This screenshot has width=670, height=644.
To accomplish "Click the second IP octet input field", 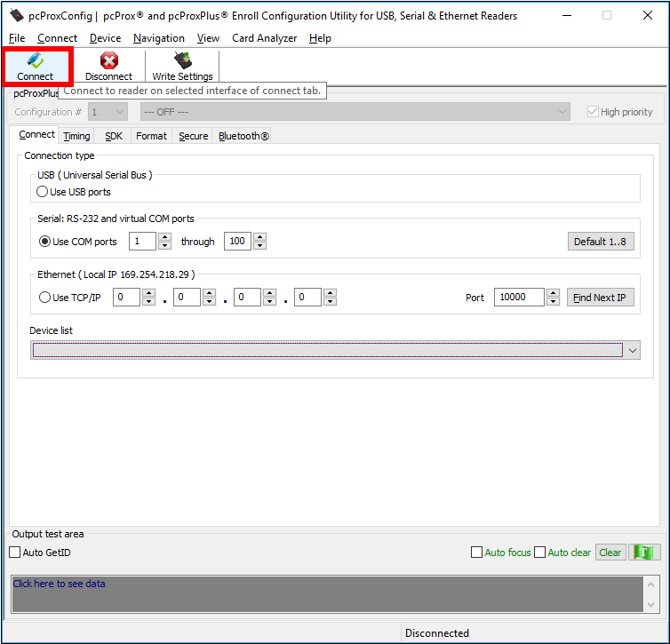I will point(187,298).
